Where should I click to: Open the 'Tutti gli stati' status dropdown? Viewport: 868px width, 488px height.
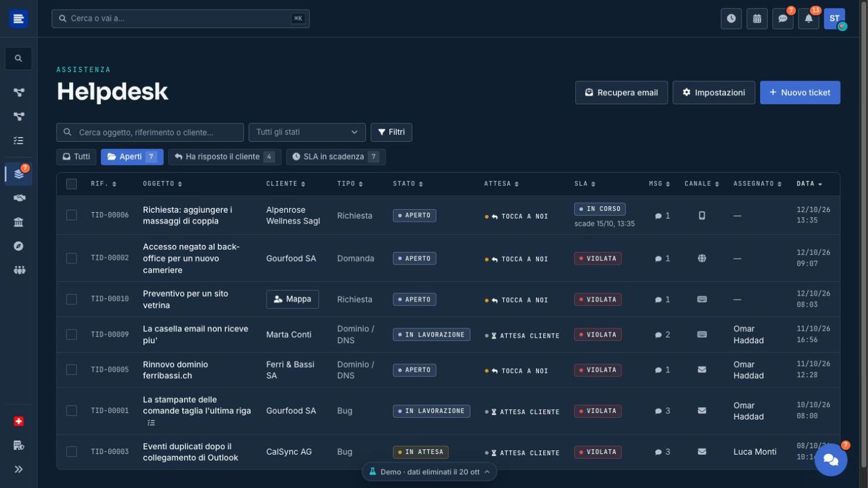[307, 132]
